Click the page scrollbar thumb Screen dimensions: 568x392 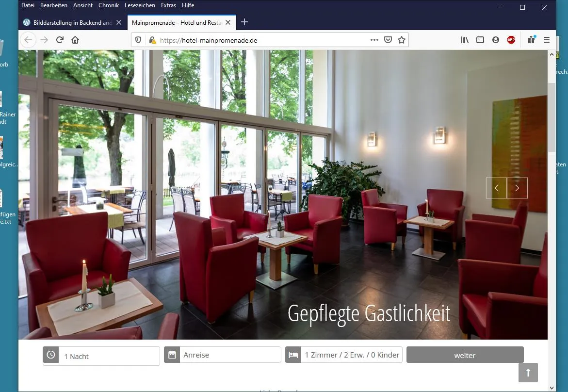552,118
